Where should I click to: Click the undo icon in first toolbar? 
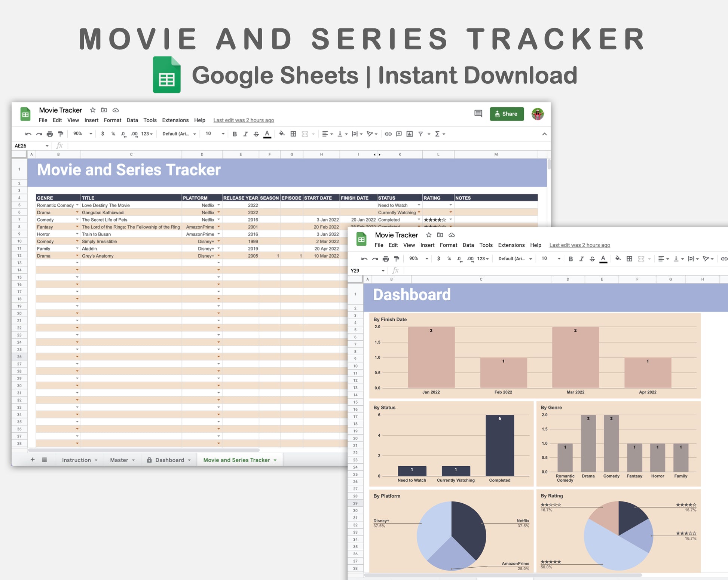[x=28, y=134]
